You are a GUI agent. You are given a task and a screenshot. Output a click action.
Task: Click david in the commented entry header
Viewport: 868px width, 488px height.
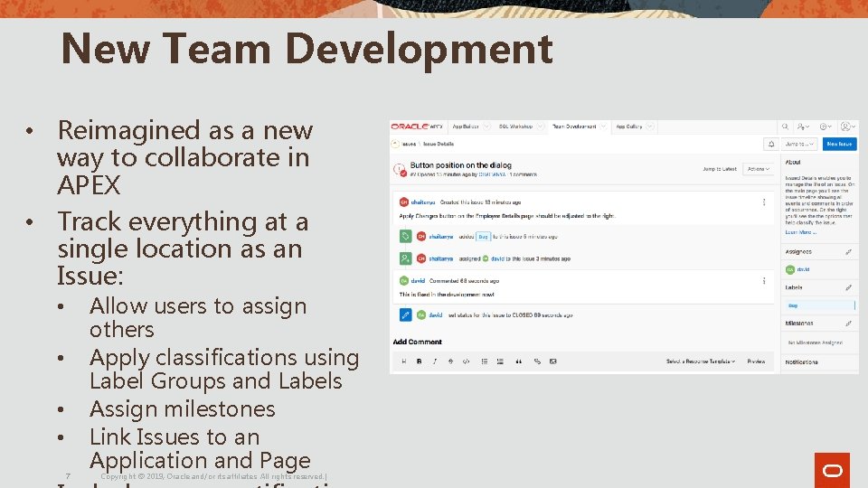[x=418, y=281]
